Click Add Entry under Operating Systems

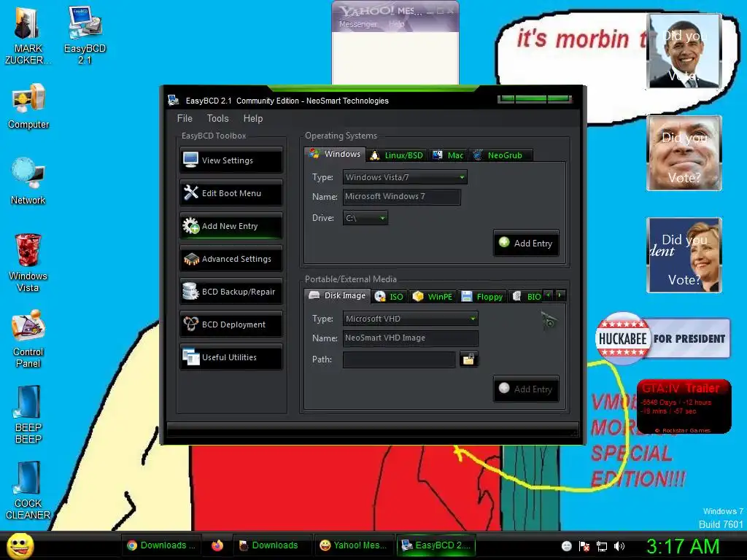pos(527,244)
